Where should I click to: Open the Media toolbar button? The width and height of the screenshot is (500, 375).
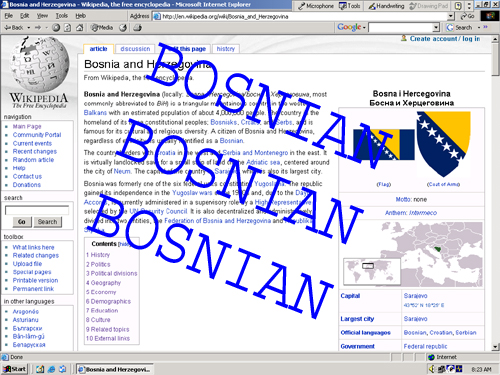click(102, 28)
